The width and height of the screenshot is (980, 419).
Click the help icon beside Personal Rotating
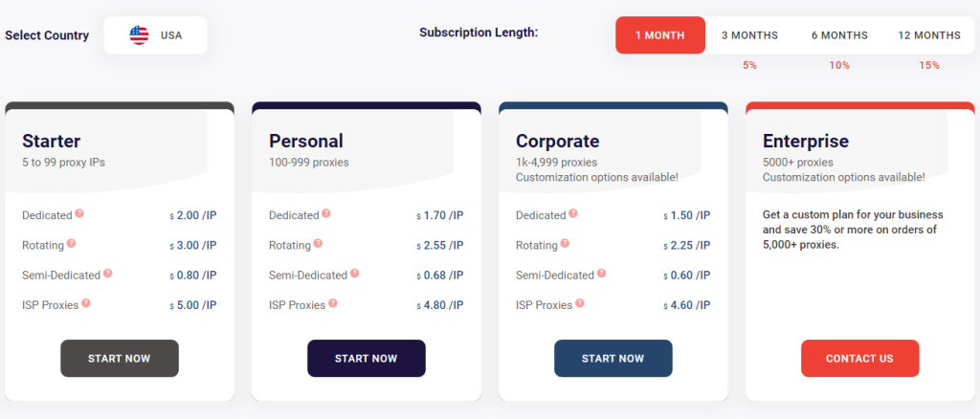(x=319, y=243)
